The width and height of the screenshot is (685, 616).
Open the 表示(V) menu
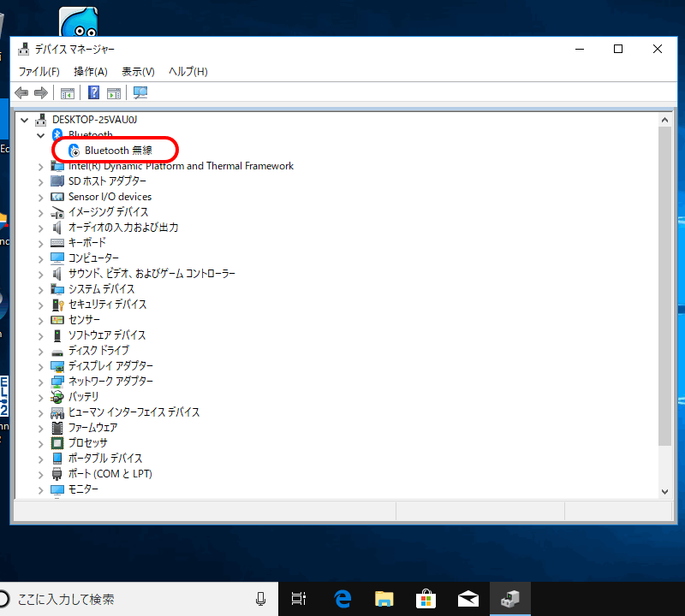click(x=138, y=71)
